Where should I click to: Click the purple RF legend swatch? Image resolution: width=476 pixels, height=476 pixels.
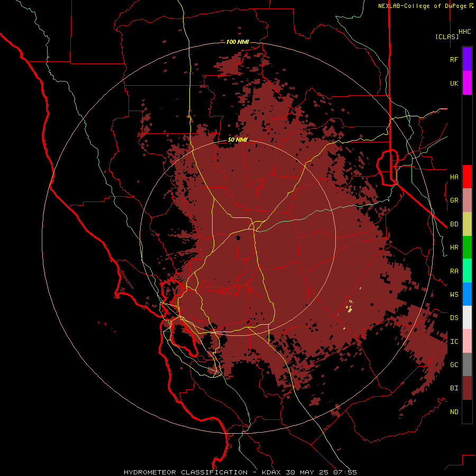(467, 59)
